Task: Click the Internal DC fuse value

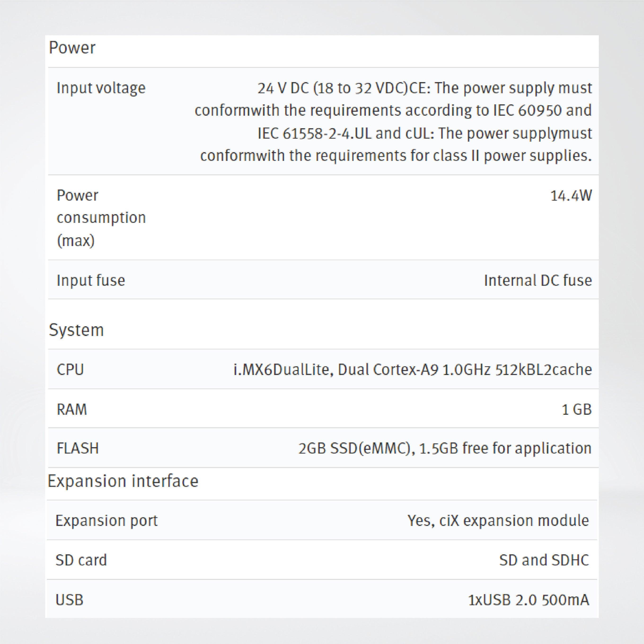Action: (538, 280)
